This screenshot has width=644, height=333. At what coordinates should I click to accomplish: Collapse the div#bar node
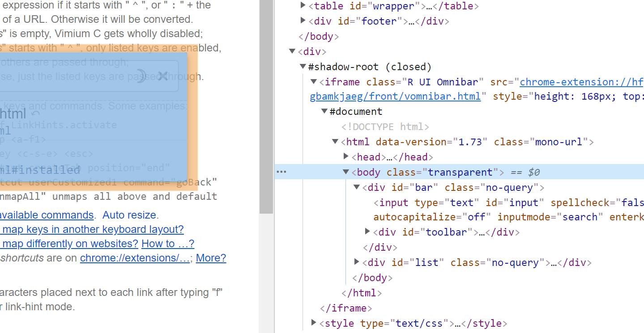pos(356,187)
